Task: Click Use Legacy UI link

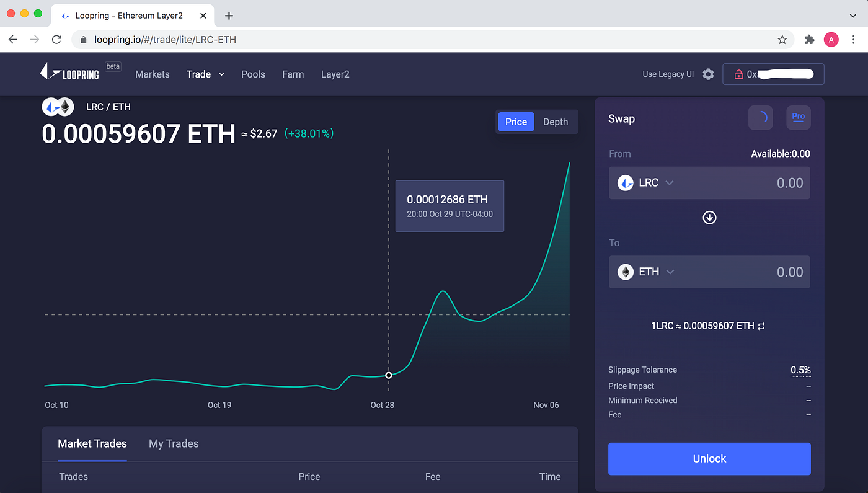Action: (668, 74)
